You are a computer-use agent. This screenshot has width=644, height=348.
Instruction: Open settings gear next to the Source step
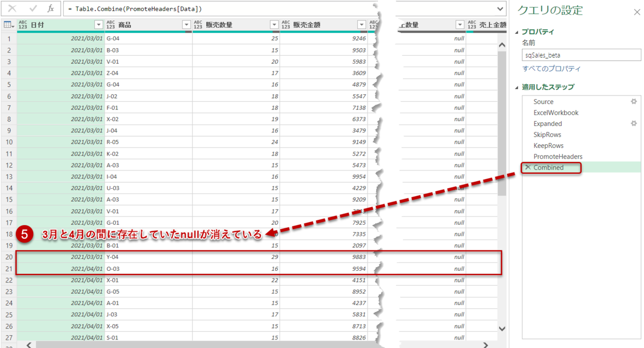pos(634,101)
